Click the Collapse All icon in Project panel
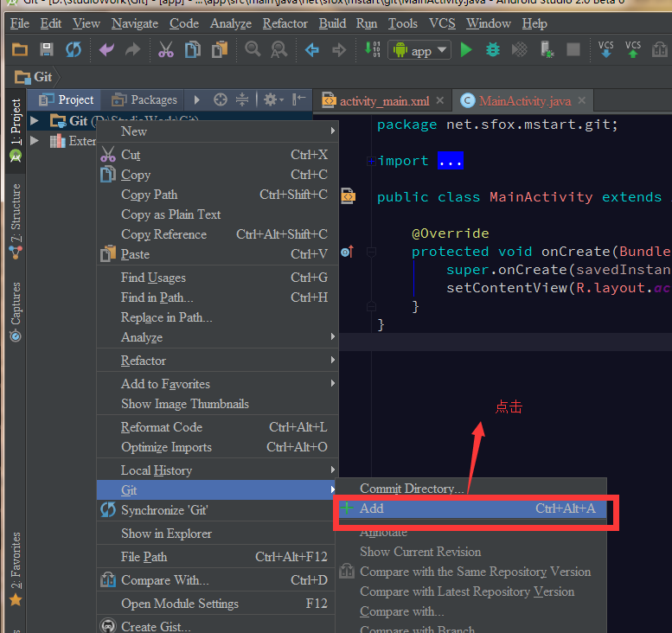This screenshot has height=633, width=672. tap(242, 99)
